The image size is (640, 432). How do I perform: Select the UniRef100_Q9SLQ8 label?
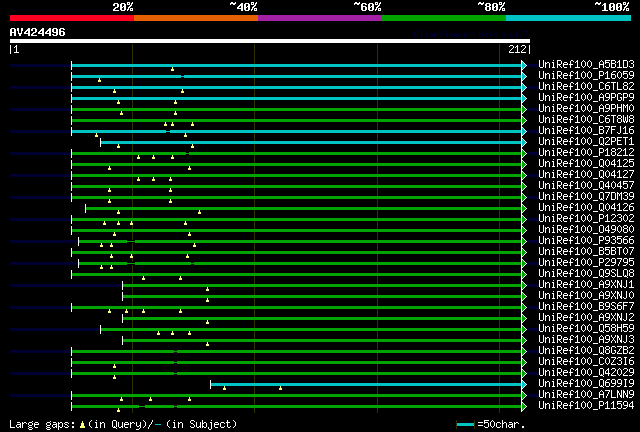click(586, 274)
